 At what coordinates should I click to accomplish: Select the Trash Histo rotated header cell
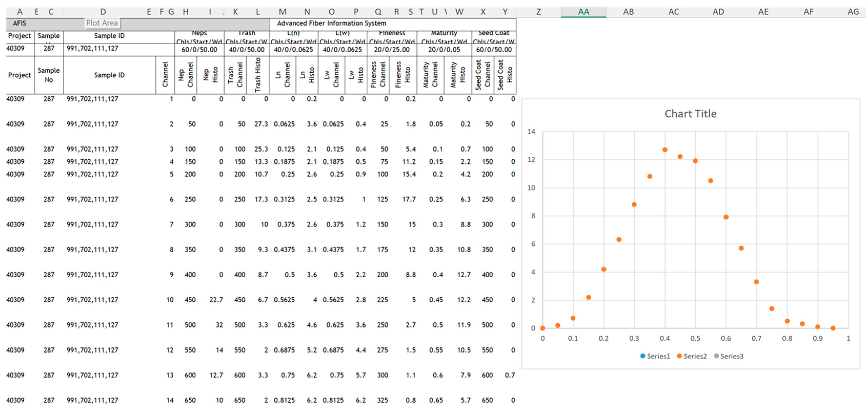(x=258, y=75)
